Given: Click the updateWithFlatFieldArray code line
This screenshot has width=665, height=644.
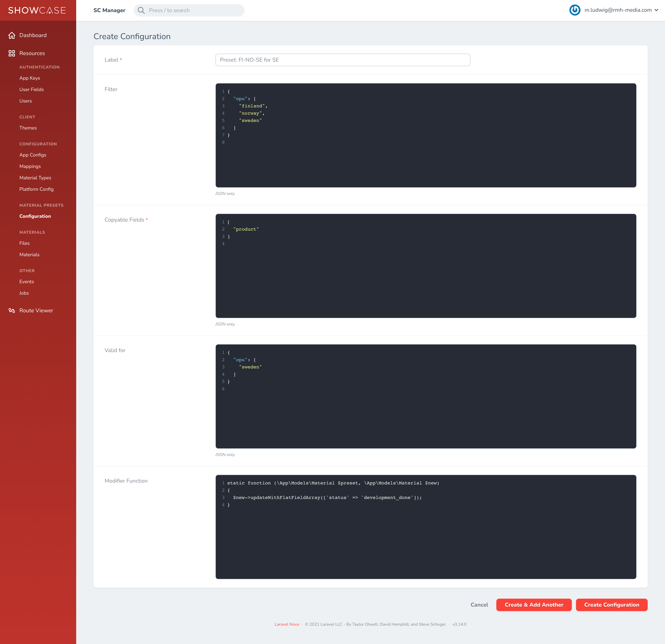Looking at the screenshot, I should 327,498.
